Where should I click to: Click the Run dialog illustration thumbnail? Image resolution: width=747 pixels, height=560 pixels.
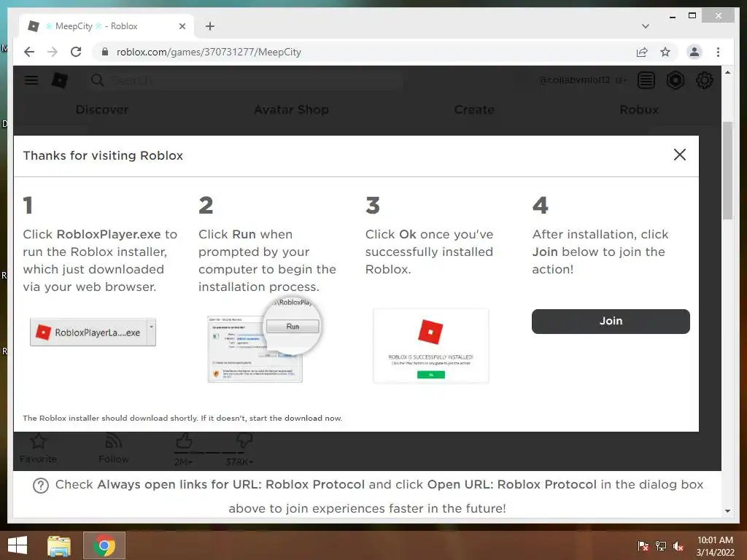264,341
